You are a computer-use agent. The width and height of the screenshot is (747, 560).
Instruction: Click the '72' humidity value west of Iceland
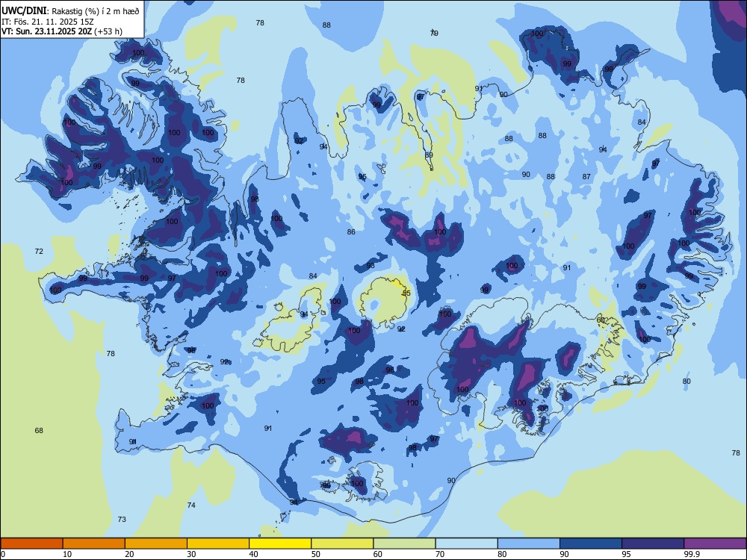click(39, 252)
